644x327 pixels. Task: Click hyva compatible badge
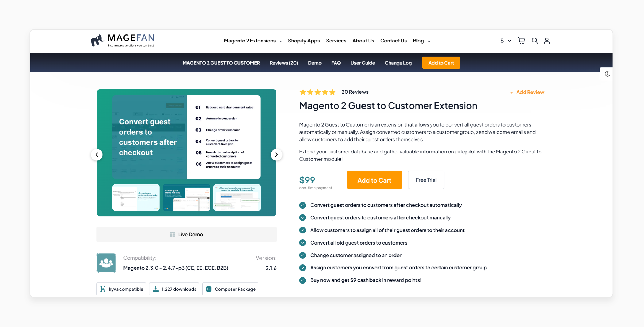(x=121, y=289)
